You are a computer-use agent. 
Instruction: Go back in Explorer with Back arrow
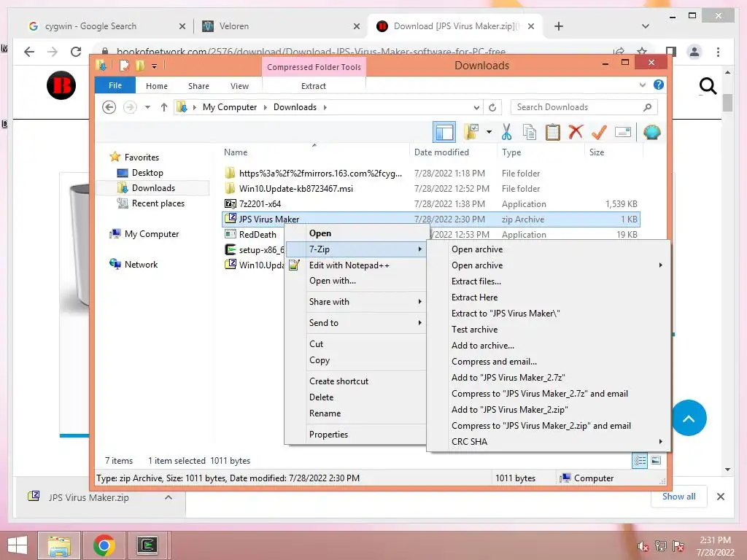pos(109,107)
